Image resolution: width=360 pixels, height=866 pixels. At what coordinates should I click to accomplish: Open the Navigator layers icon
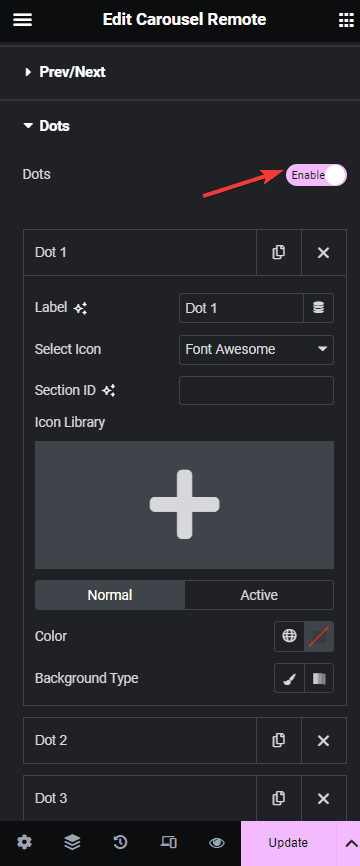coord(72,843)
